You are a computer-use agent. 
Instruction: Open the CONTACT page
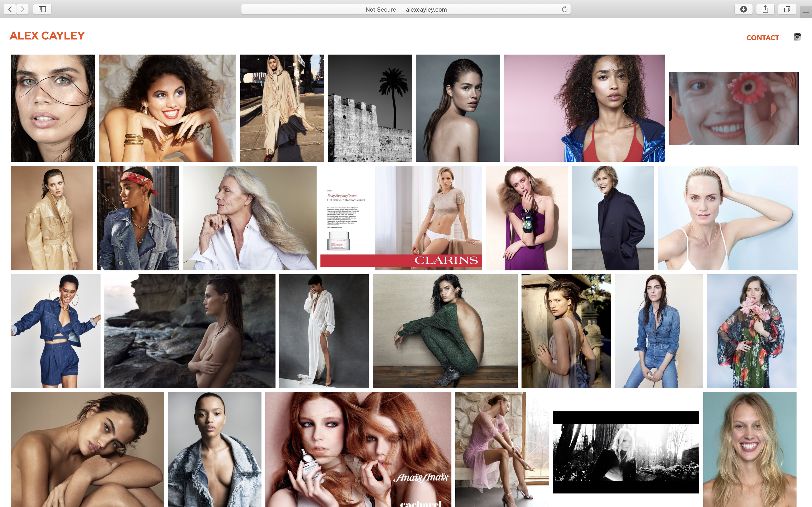coord(763,38)
